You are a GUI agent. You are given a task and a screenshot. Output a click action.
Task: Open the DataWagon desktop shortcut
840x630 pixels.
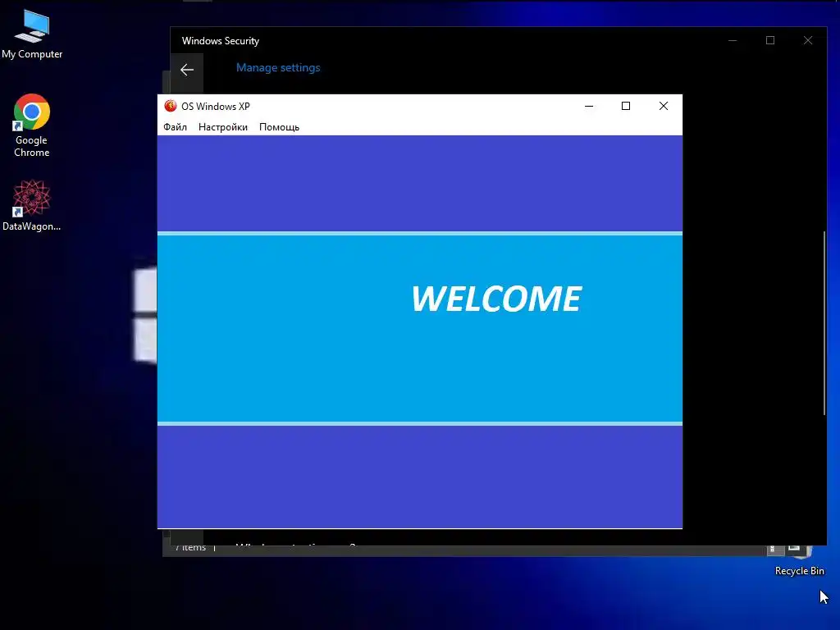click(x=32, y=206)
